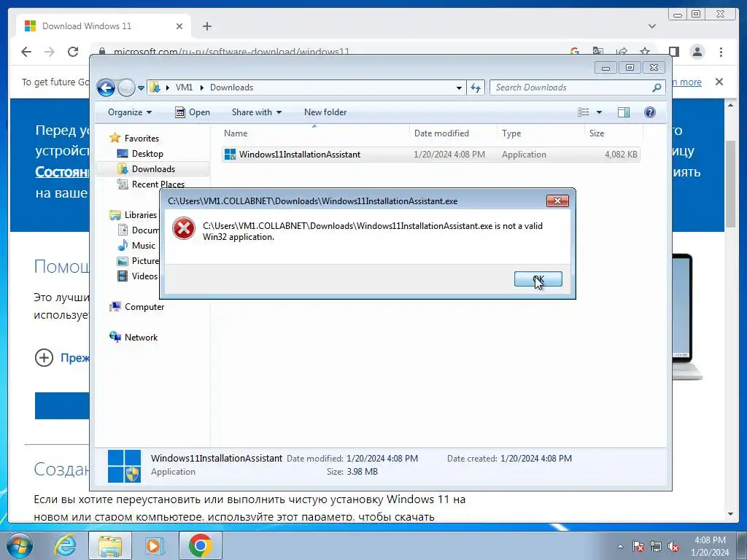747x560 pixels.
Task: Toggle the preview pane icon
Action: [624, 112]
